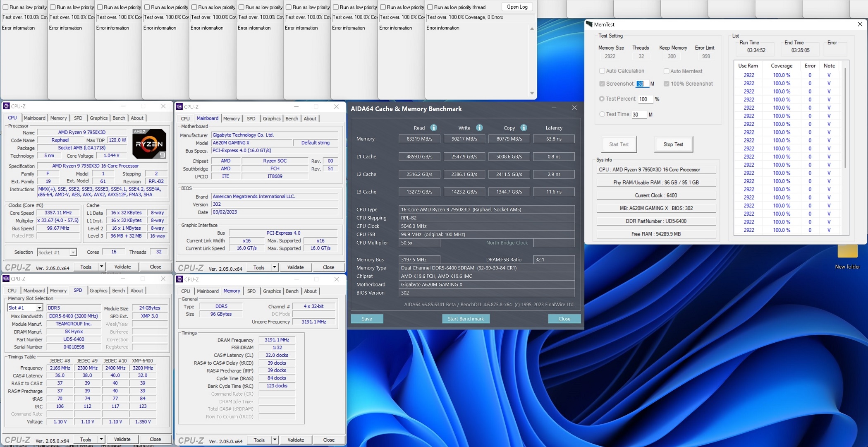
Task: Open Graphics tab in Mainboard window
Action: (x=272, y=118)
